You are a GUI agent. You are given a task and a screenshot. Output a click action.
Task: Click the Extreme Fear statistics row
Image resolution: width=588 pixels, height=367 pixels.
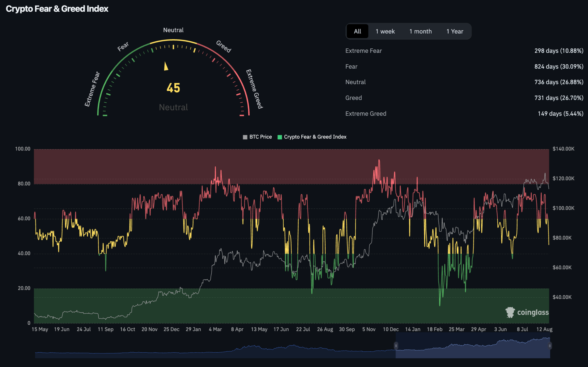(364, 51)
